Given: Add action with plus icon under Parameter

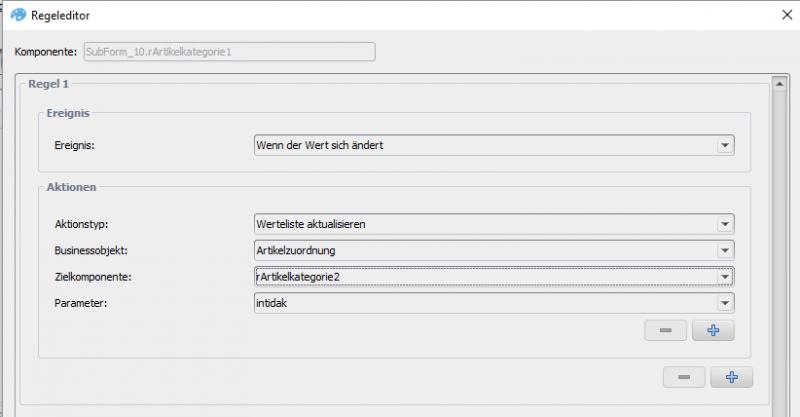Looking at the screenshot, I should coord(713,330).
